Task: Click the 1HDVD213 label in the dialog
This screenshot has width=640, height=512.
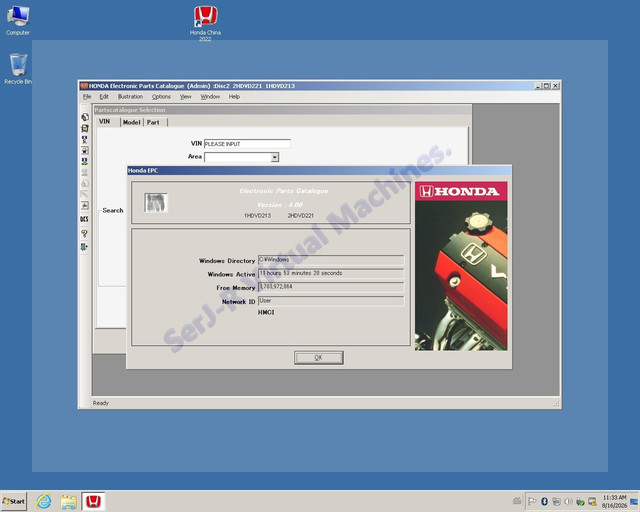Action: pos(257,216)
